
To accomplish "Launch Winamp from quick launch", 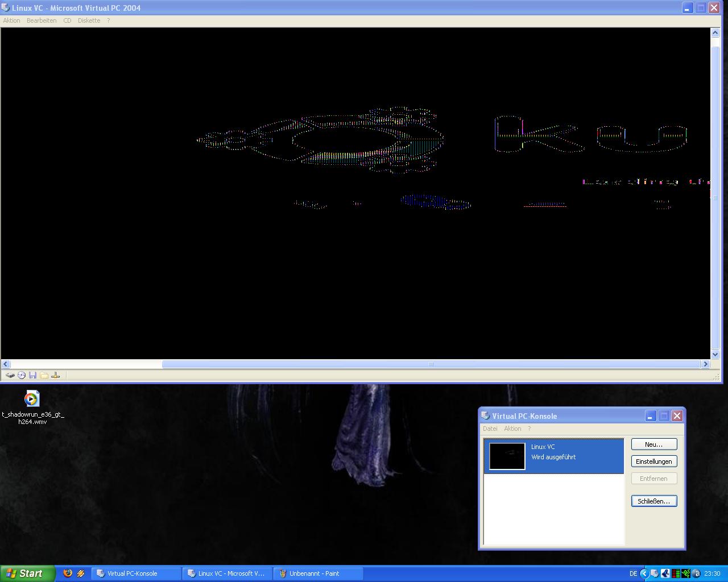I will 81,573.
